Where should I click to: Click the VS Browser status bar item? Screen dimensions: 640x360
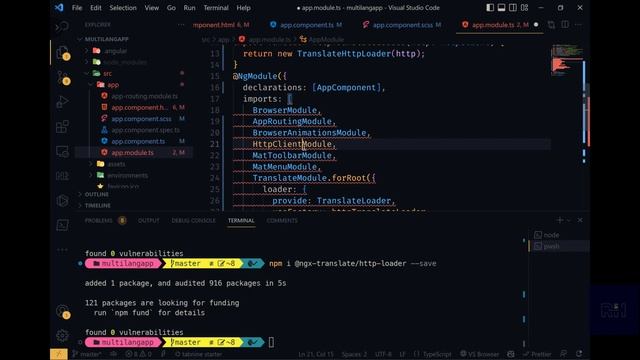tap(480, 354)
